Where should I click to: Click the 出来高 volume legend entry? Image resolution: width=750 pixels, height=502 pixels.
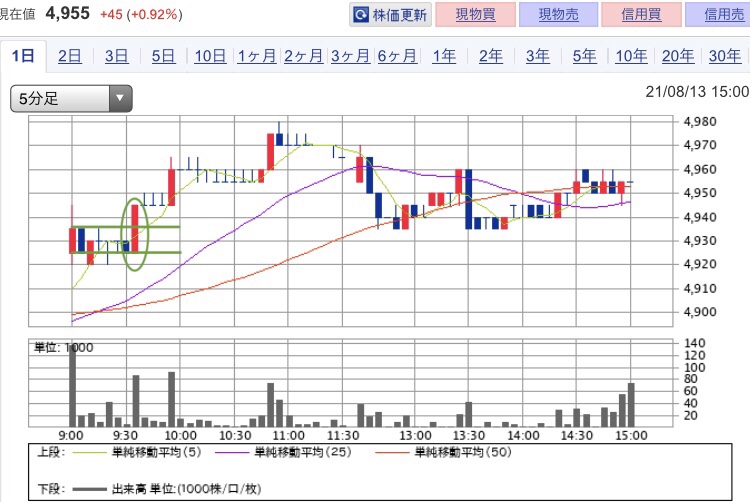[x=167, y=489]
